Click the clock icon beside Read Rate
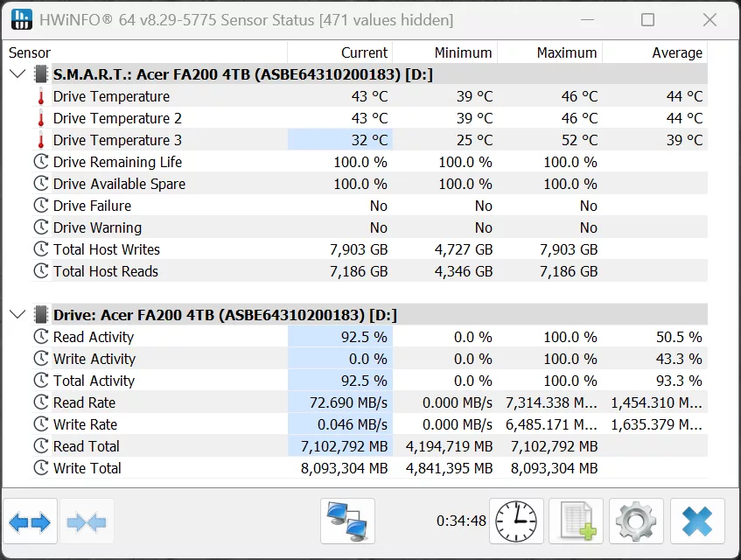Screen dimensions: 741x560 [x=41, y=402]
